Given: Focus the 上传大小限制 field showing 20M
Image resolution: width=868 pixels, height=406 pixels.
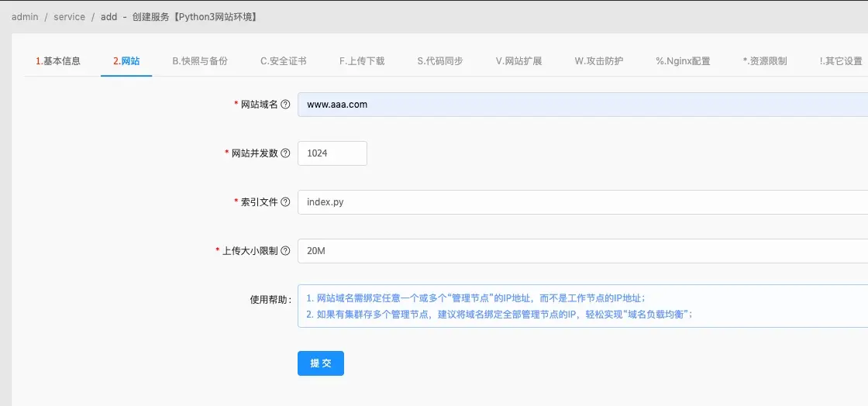Looking at the screenshot, I should [x=583, y=250].
